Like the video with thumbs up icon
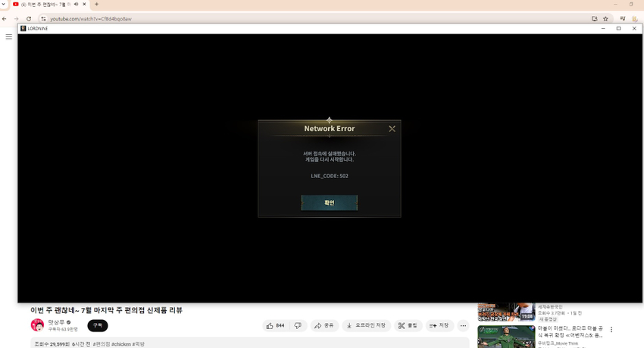The height and width of the screenshot is (348, 644). 274,325
